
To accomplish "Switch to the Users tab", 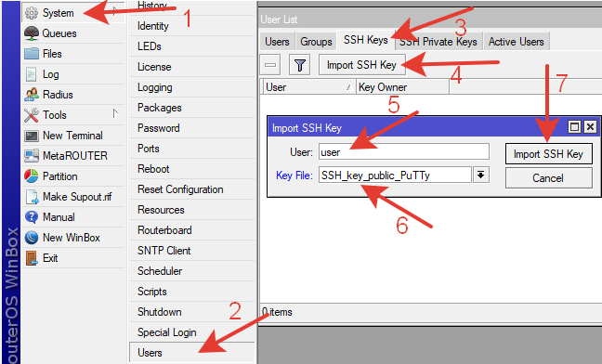I will (277, 42).
